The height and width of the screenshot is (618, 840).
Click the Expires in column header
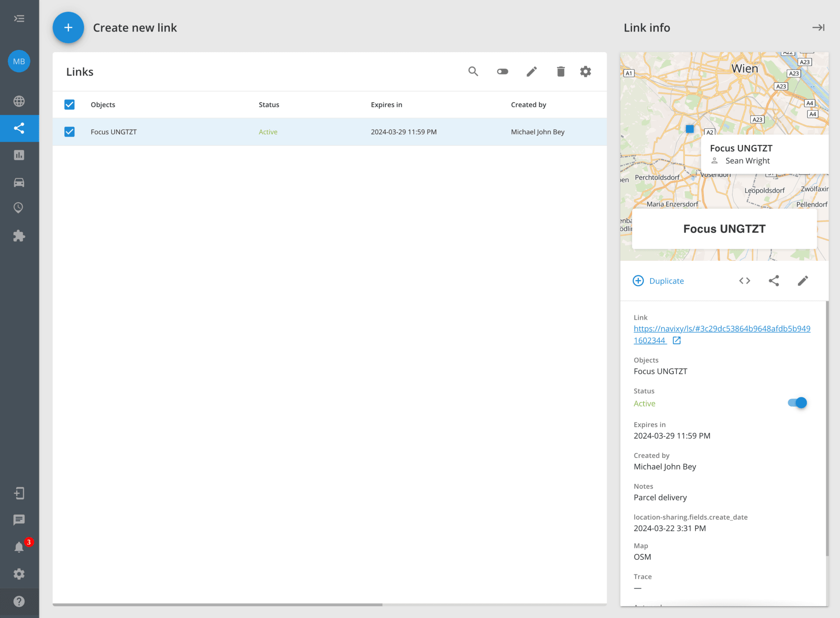pos(386,105)
